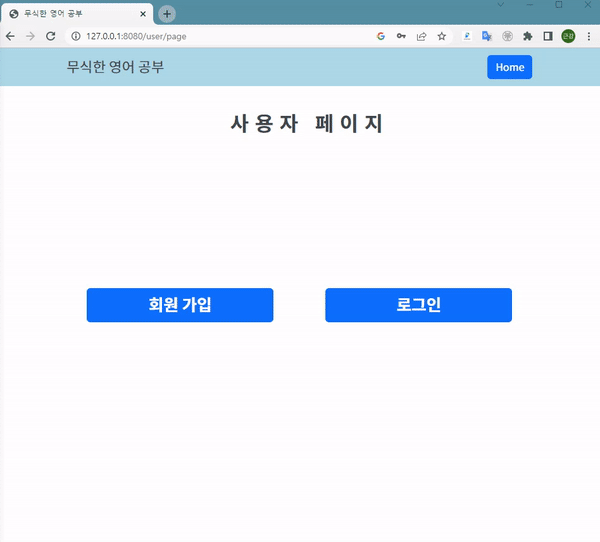Image resolution: width=600 pixels, height=542 pixels.
Task: Open the Extensions puzzle icon
Action: pos(528,36)
